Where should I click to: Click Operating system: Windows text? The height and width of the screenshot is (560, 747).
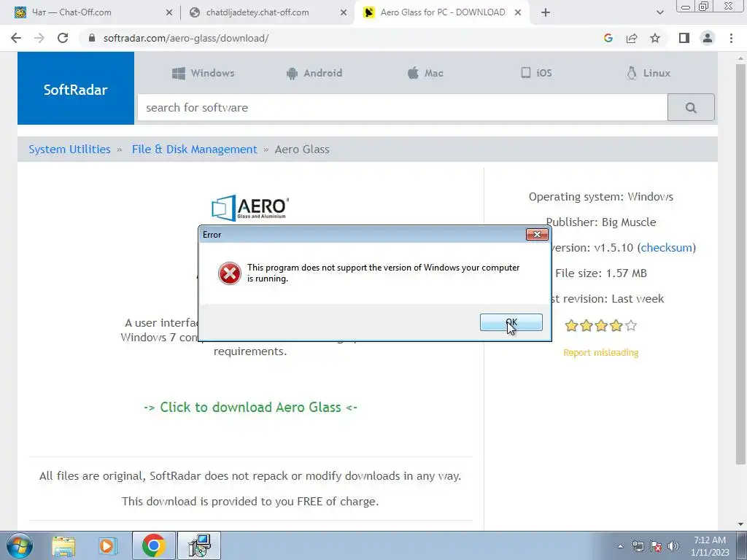[x=601, y=197]
